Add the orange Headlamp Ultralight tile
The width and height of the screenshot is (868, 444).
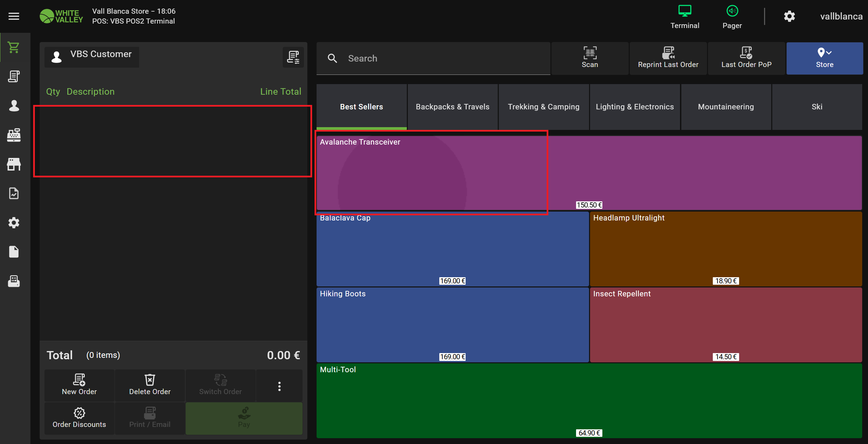click(x=725, y=248)
